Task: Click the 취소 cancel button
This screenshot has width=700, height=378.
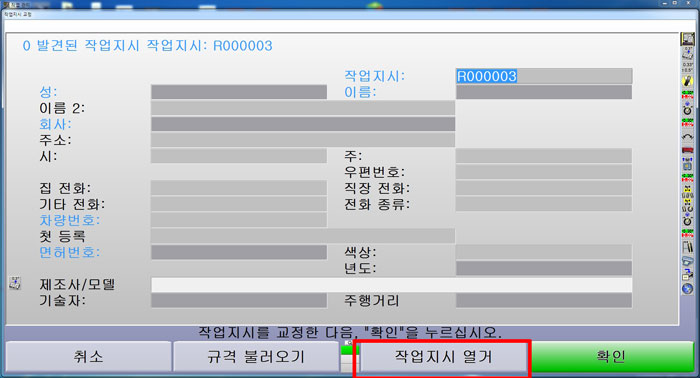Action: pyautogui.click(x=88, y=356)
